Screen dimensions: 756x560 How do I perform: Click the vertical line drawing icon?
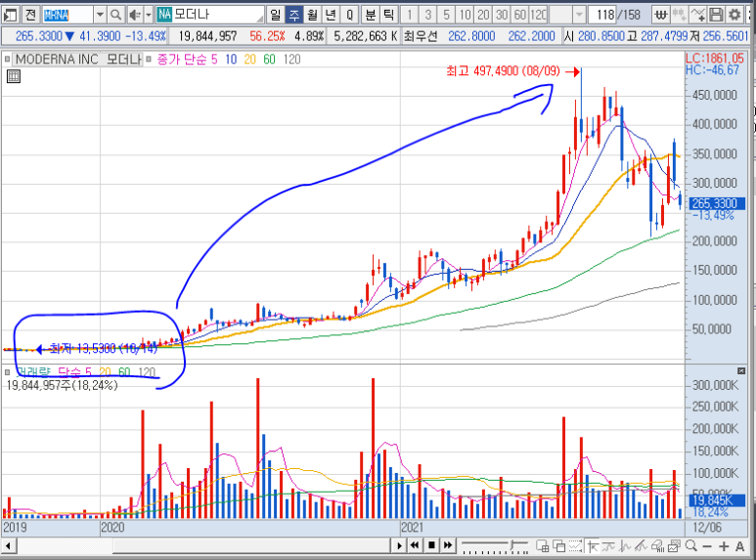[625, 546]
